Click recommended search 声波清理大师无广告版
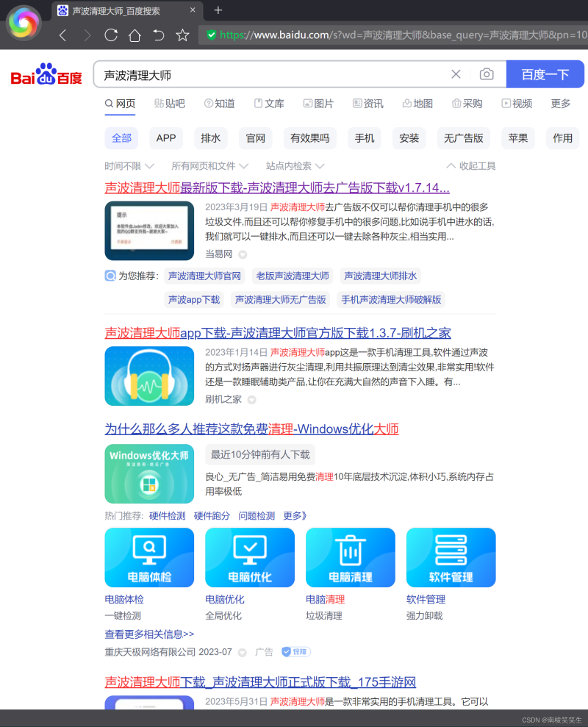 pos(281,299)
